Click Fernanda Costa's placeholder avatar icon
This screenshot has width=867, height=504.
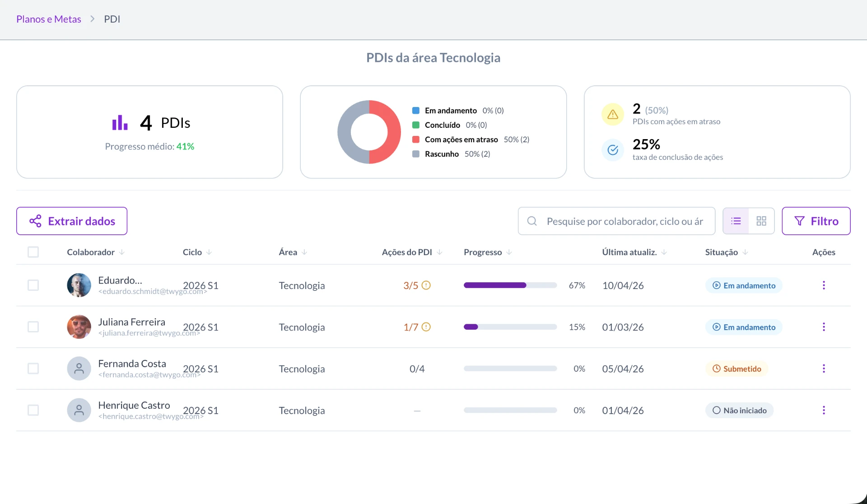(x=79, y=369)
